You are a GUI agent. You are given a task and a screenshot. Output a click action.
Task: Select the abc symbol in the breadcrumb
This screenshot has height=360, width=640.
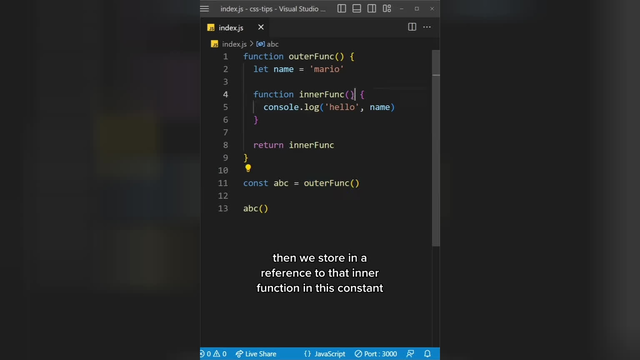pyautogui.click(x=268, y=44)
